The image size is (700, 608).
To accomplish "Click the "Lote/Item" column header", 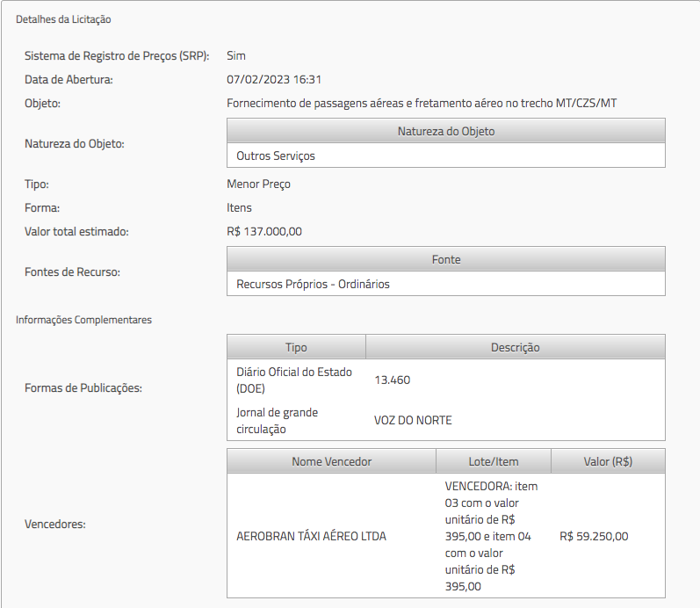I will tap(493, 461).
